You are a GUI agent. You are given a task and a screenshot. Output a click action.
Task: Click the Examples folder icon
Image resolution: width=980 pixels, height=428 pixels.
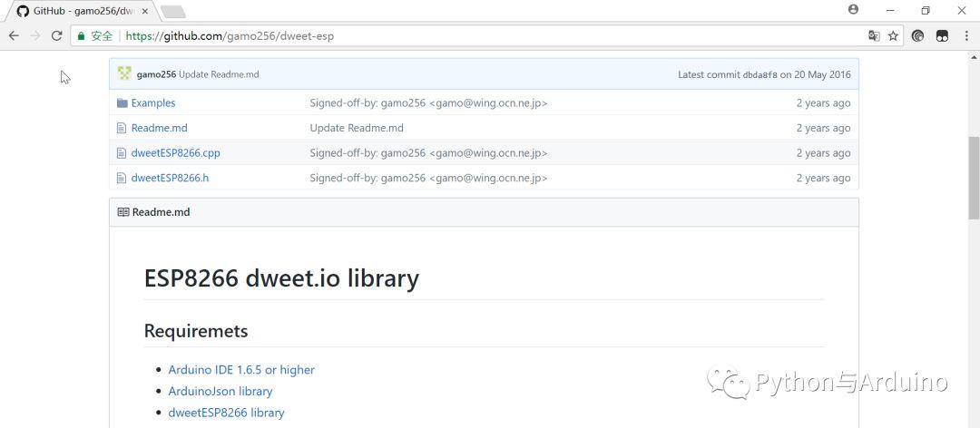pos(122,103)
